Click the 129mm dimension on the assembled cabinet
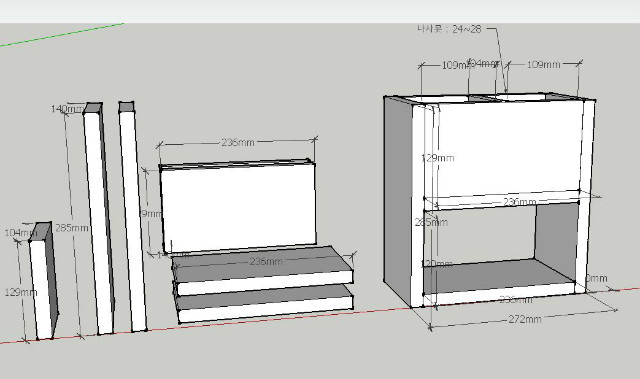Image resolution: width=640 pixels, height=379 pixels. (x=438, y=158)
